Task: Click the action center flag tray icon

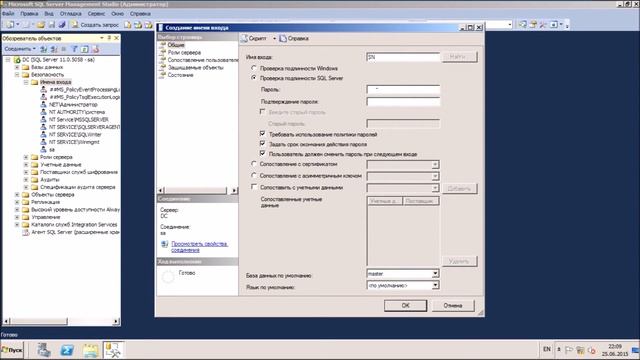Action: pos(569,350)
